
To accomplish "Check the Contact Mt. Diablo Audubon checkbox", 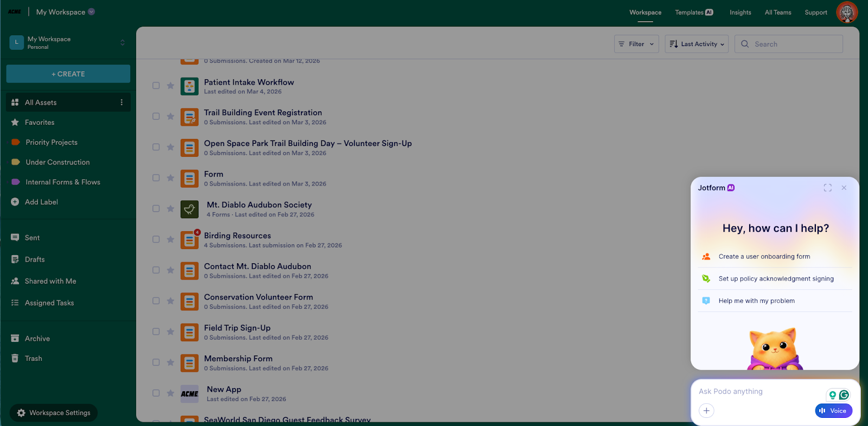I will [156, 270].
